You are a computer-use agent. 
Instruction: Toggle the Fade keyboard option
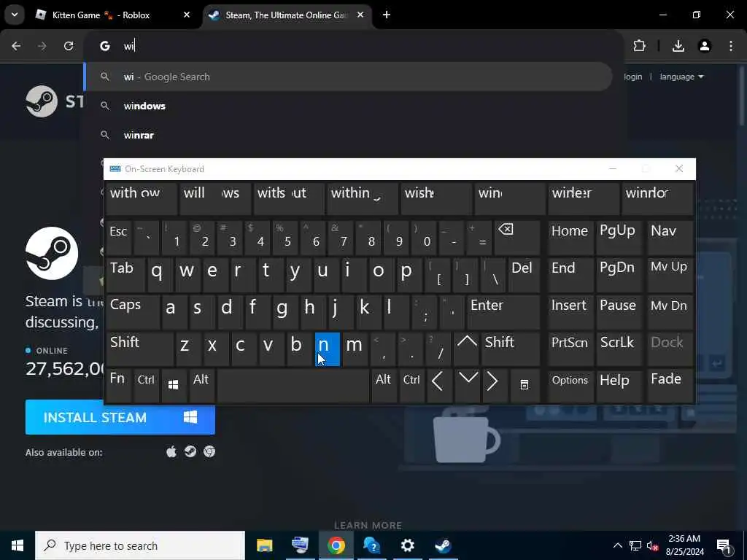point(670,386)
